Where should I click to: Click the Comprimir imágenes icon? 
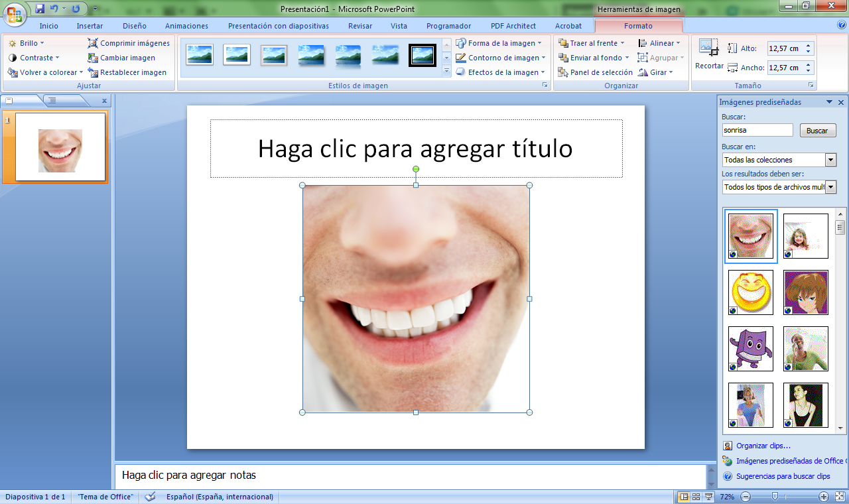pyautogui.click(x=93, y=43)
